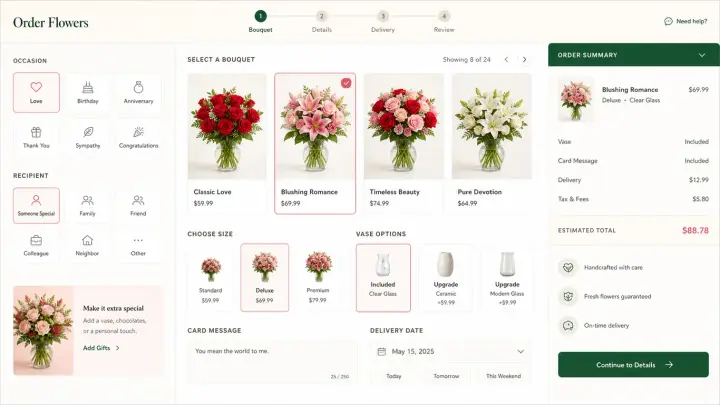Image resolution: width=720 pixels, height=405 pixels.
Task: Click the Showing 8 of 24 text
Action: pyautogui.click(x=467, y=60)
